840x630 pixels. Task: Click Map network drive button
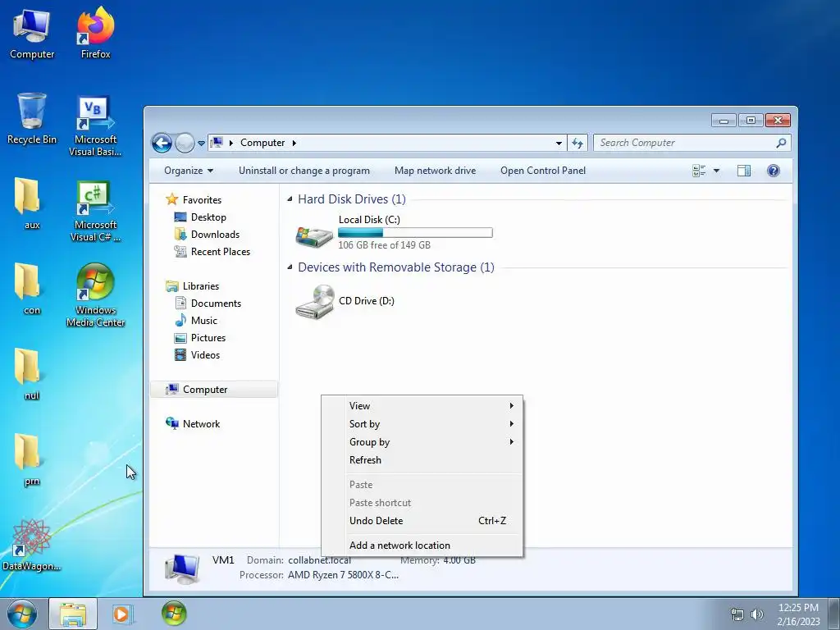(x=435, y=171)
